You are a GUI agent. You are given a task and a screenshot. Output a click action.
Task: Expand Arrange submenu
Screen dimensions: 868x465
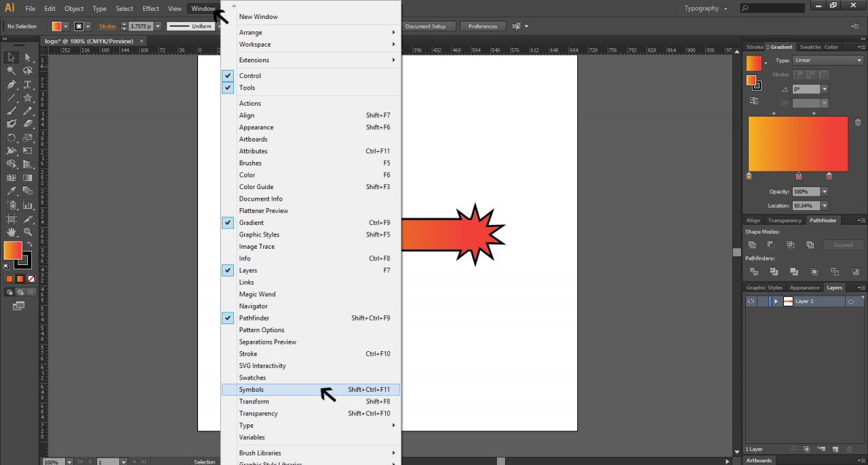(x=311, y=33)
